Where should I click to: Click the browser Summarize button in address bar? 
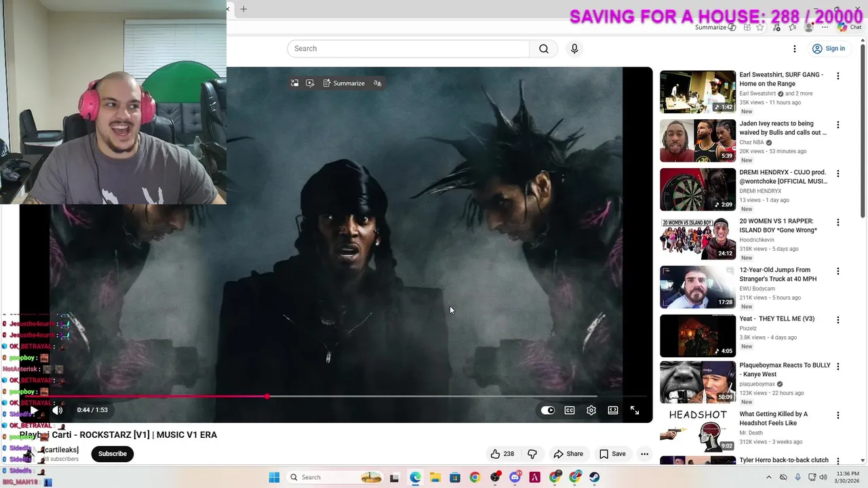tap(715, 27)
